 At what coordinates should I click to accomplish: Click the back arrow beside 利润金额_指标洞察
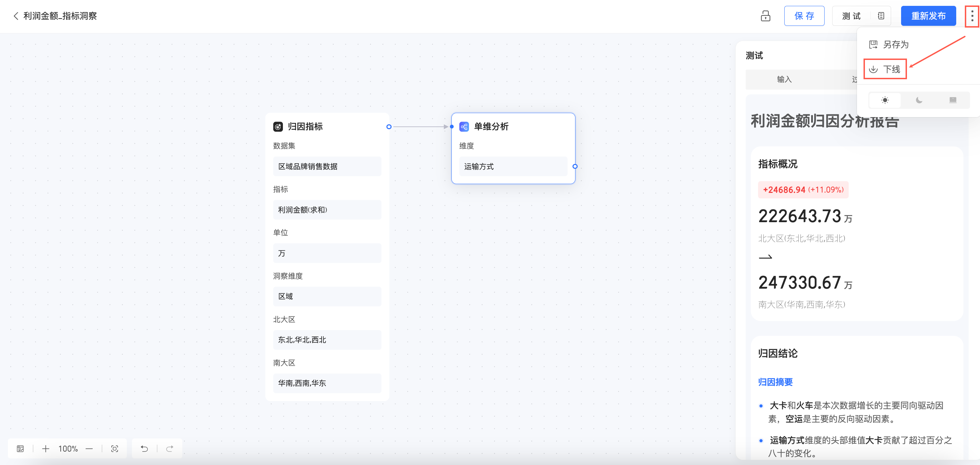16,16
